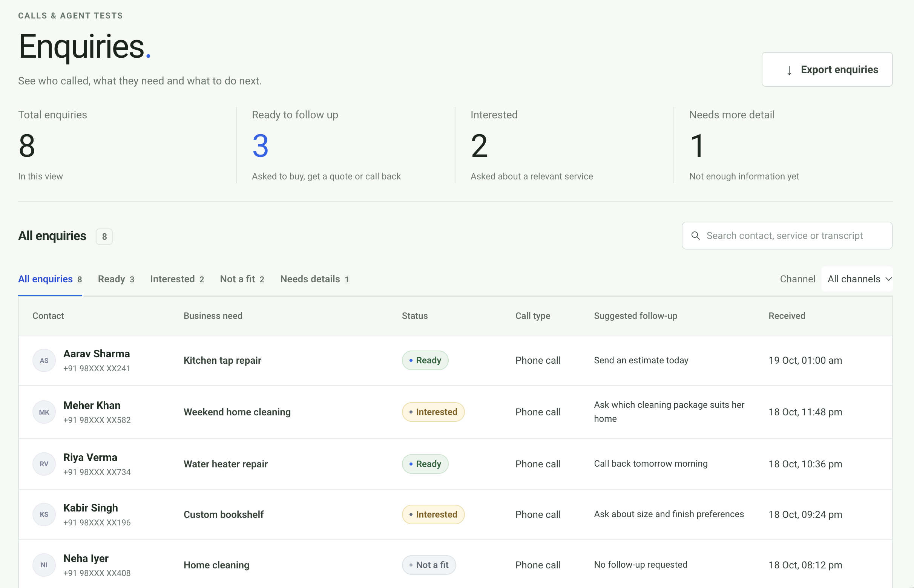Click the Suggested follow-up column header

(x=636, y=316)
